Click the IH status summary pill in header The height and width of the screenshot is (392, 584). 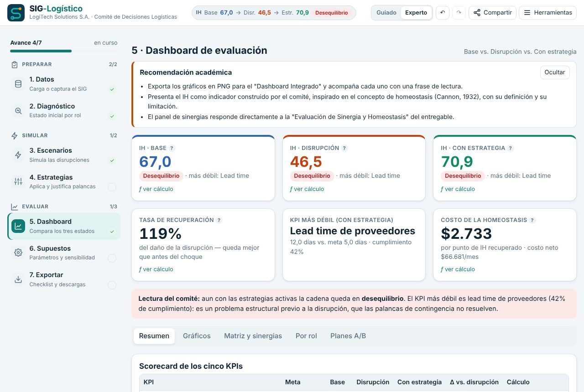274,13
